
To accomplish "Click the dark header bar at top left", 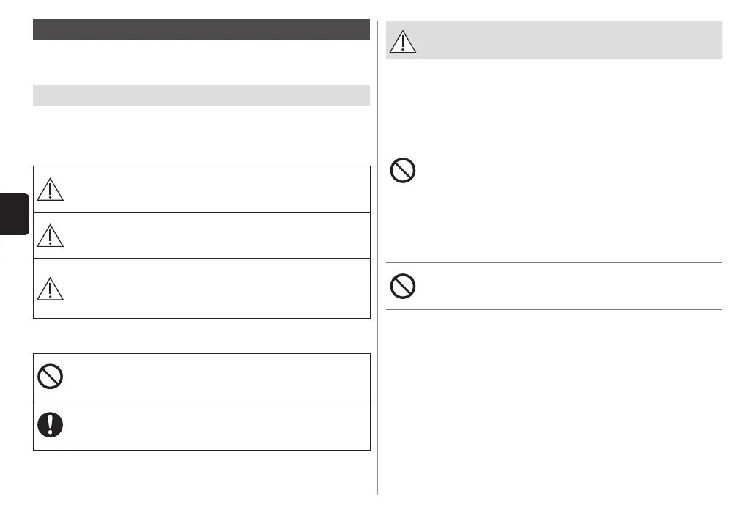I will tap(201, 29).
